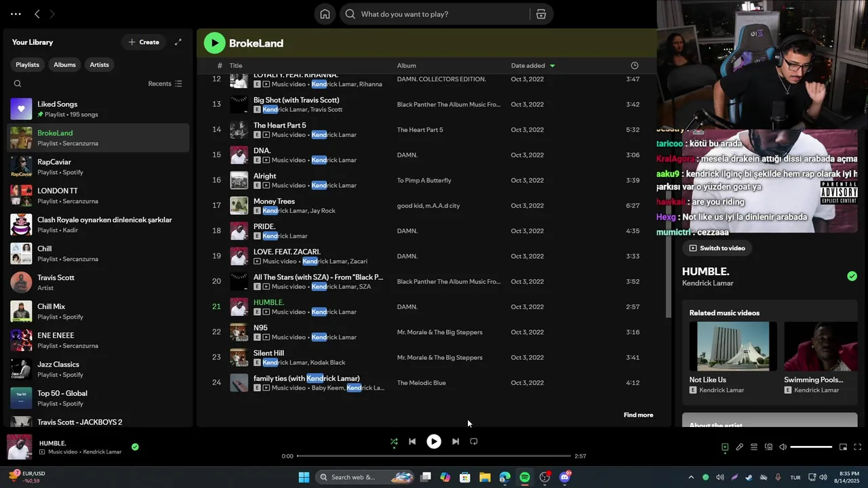This screenshot has height=488, width=868.
Task: Seek in the track progress bar
Action: [x=434, y=456]
